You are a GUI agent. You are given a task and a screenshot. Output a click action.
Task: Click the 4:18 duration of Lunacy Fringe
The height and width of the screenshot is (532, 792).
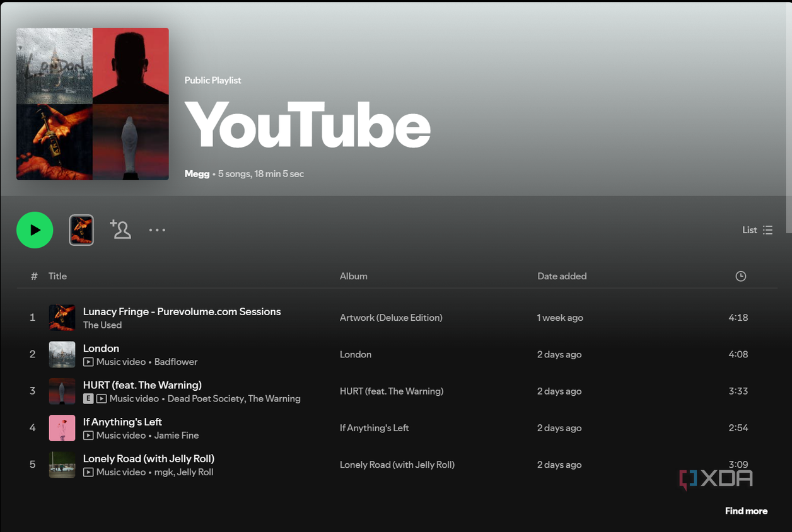738,318
